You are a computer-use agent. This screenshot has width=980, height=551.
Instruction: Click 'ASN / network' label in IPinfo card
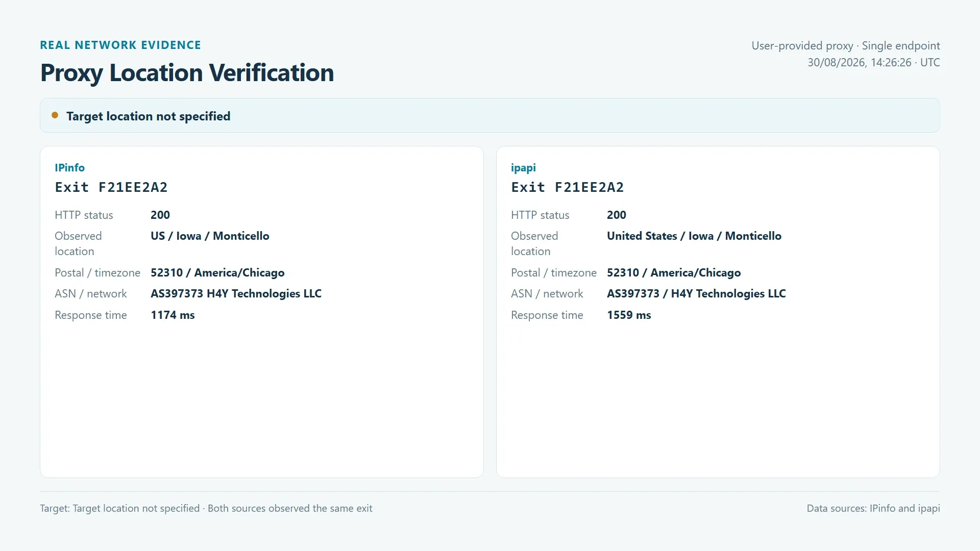coord(90,294)
